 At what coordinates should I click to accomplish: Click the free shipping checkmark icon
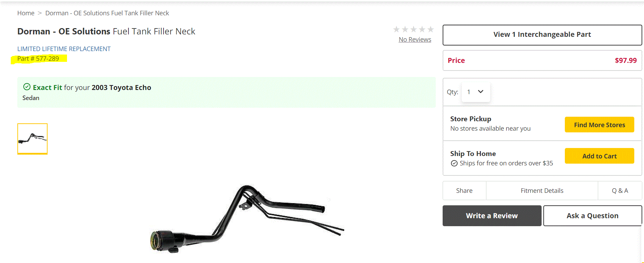[454, 163]
